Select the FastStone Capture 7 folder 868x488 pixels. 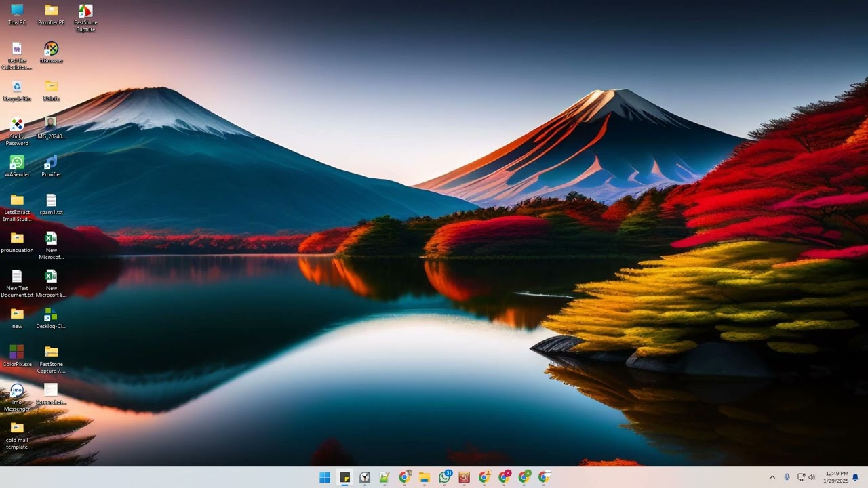pyautogui.click(x=52, y=359)
